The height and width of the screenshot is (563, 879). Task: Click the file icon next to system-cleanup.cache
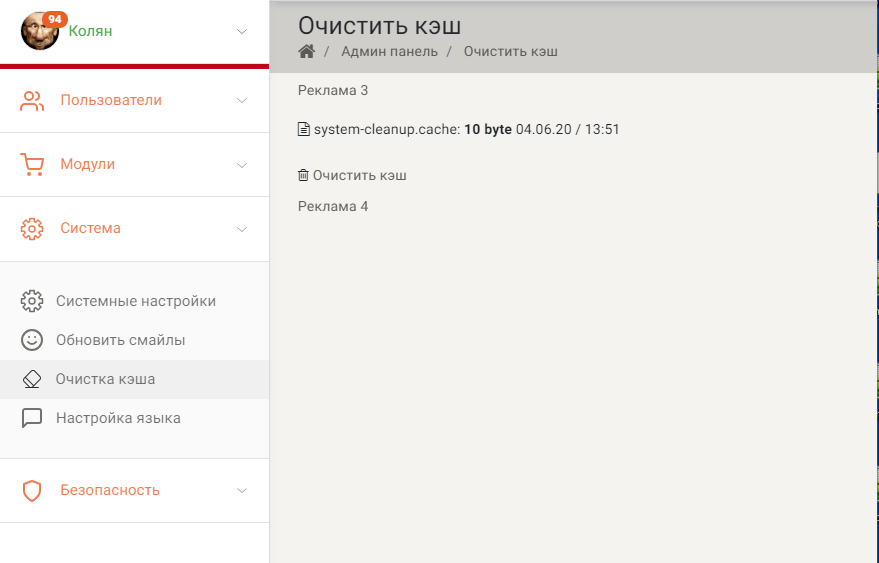pos(303,130)
